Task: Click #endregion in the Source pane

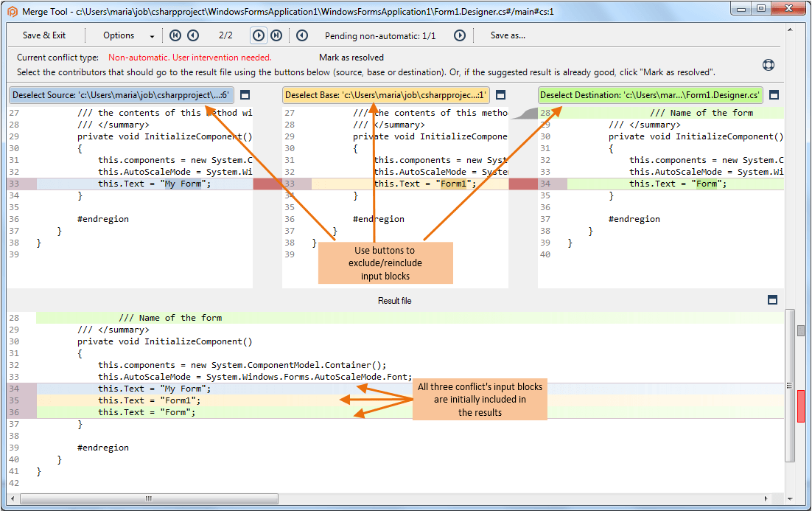Action: tap(103, 219)
